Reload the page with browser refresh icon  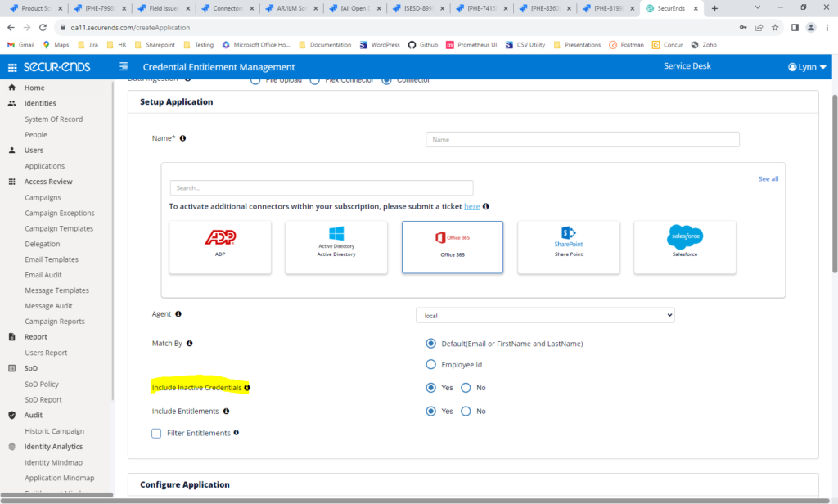[43, 27]
